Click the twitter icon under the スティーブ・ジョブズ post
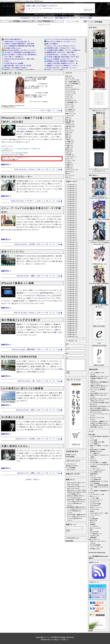Screen dimensions: 110x644 tap(54, 244)
